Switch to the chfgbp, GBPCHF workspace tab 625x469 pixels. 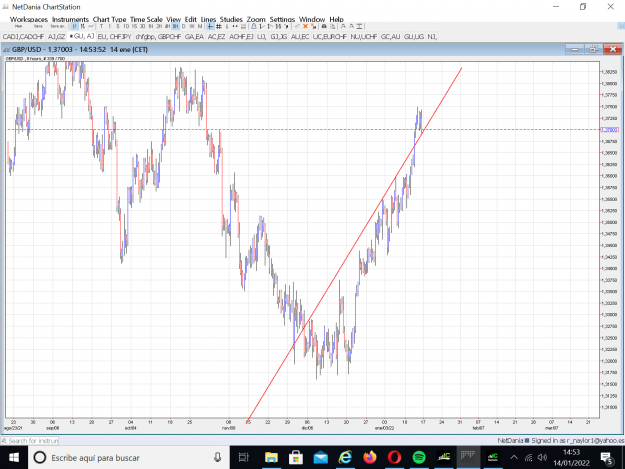point(158,37)
